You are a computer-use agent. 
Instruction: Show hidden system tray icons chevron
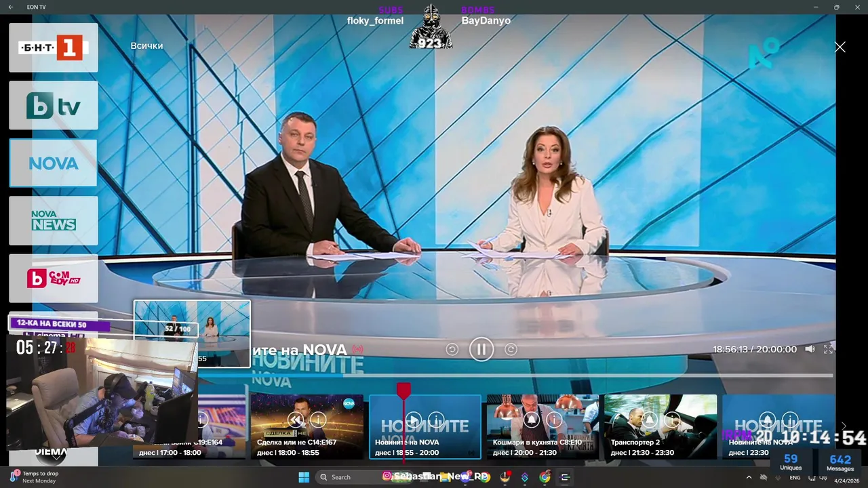pos(749,477)
